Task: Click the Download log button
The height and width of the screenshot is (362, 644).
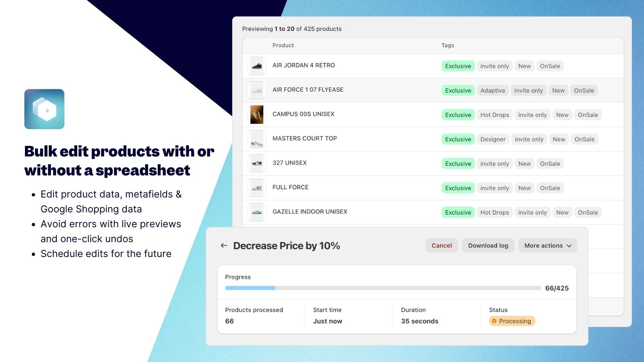Action: click(x=488, y=245)
